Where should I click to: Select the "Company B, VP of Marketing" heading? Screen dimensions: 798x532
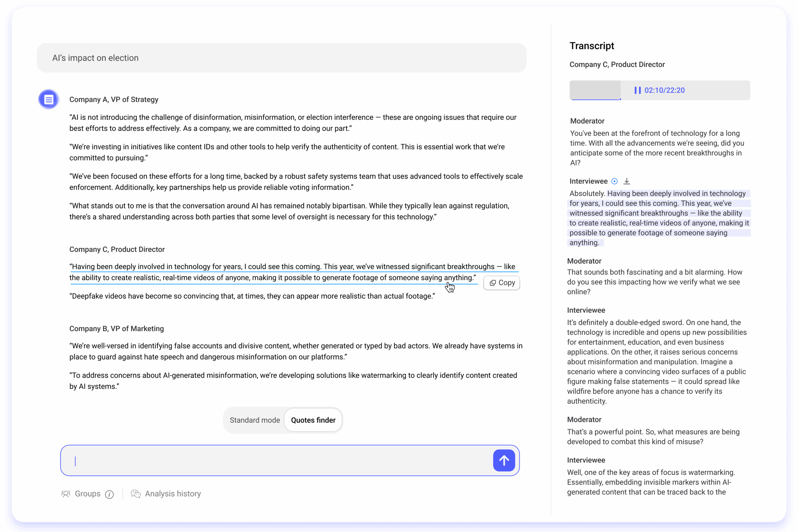(116, 328)
